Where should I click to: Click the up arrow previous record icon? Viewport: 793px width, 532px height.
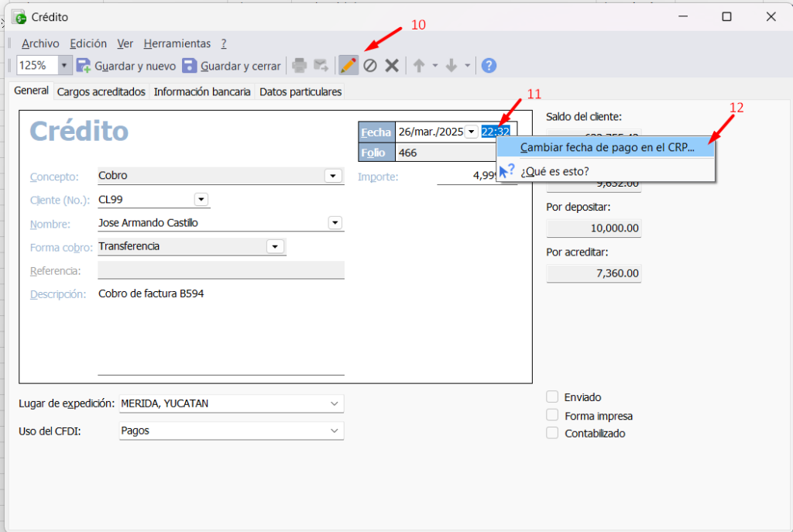pos(419,66)
